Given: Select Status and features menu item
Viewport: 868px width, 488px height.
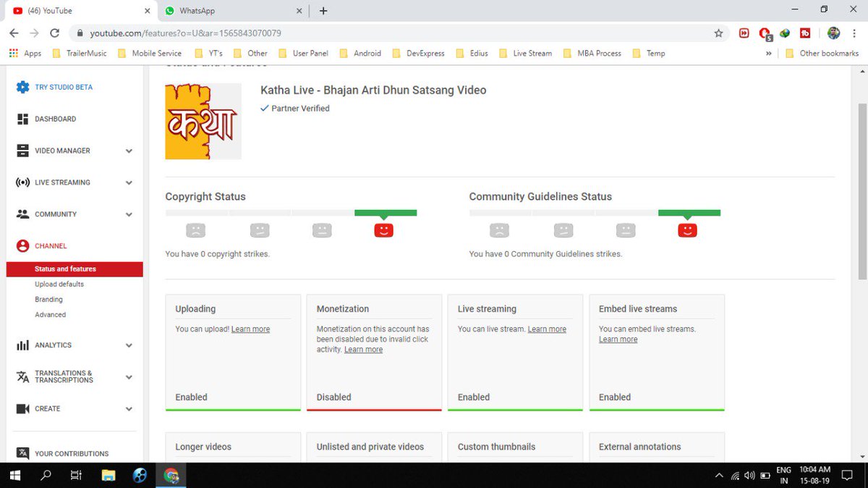Looking at the screenshot, I should coord(75,269).
